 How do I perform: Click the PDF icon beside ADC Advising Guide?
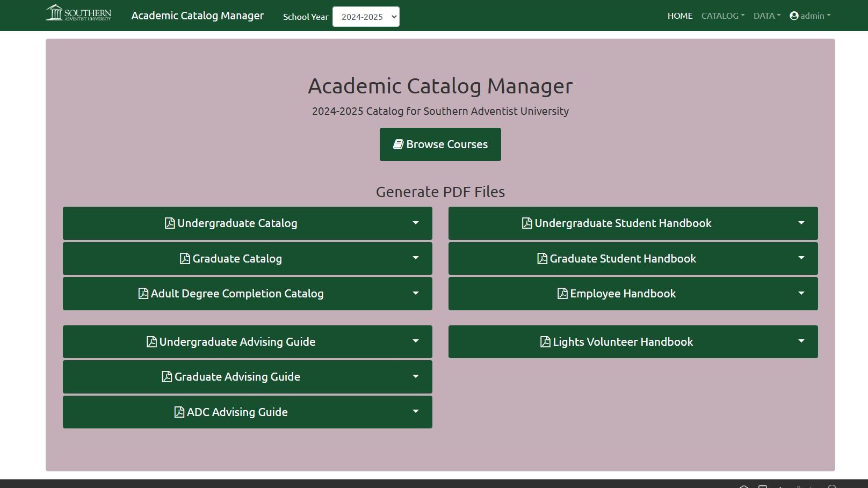[179, 412]
